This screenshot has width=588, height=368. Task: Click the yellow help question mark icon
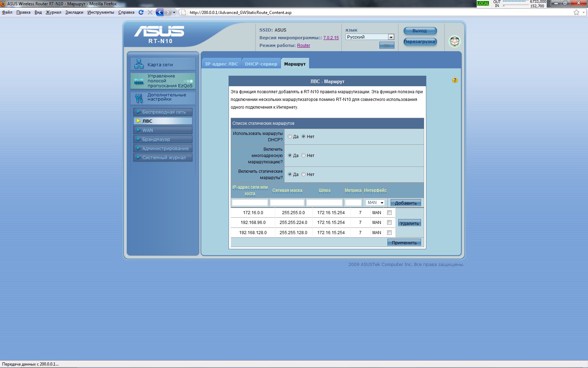455,80
